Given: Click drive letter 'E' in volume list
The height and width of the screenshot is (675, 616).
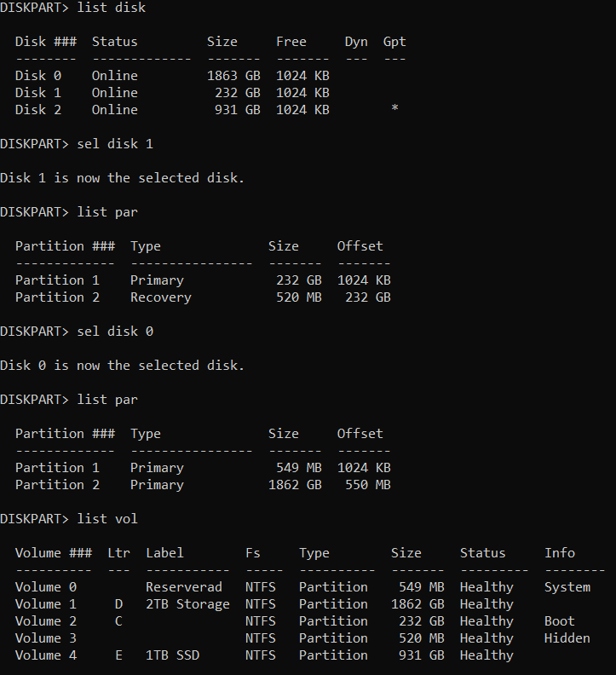Looking at the screenshot, I should [x=118, y=655].
